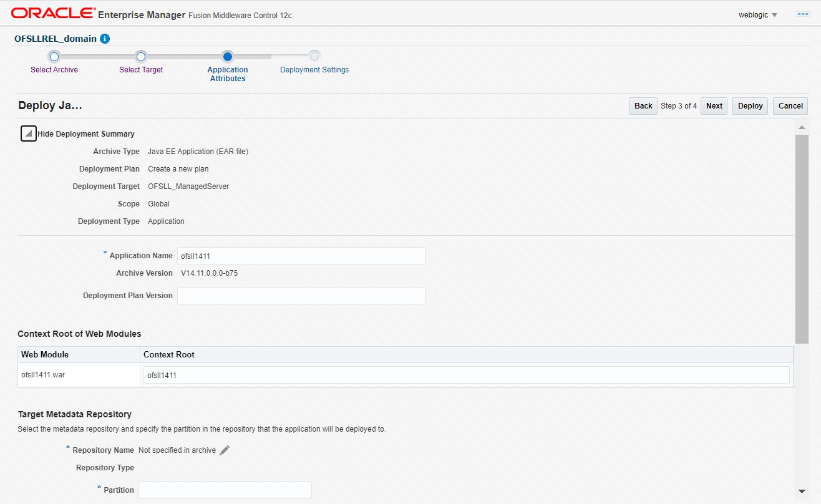
Task: Click the Select Target step circle
Action: 141,56
